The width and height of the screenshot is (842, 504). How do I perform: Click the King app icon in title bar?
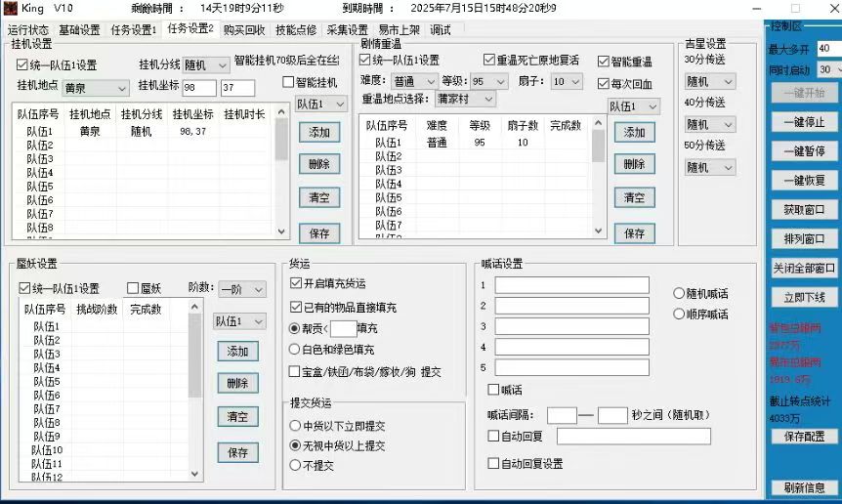click(12, 8)
